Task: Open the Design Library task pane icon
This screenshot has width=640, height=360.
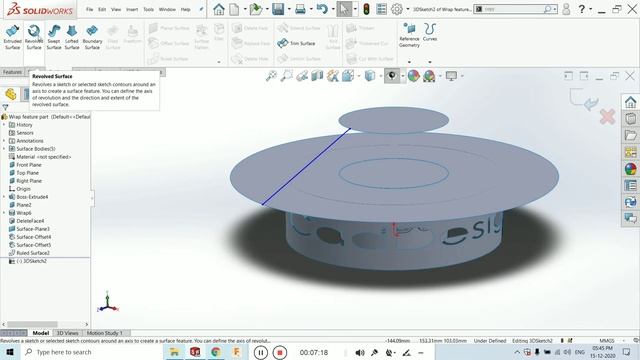Action: click(x=631, y=119)
